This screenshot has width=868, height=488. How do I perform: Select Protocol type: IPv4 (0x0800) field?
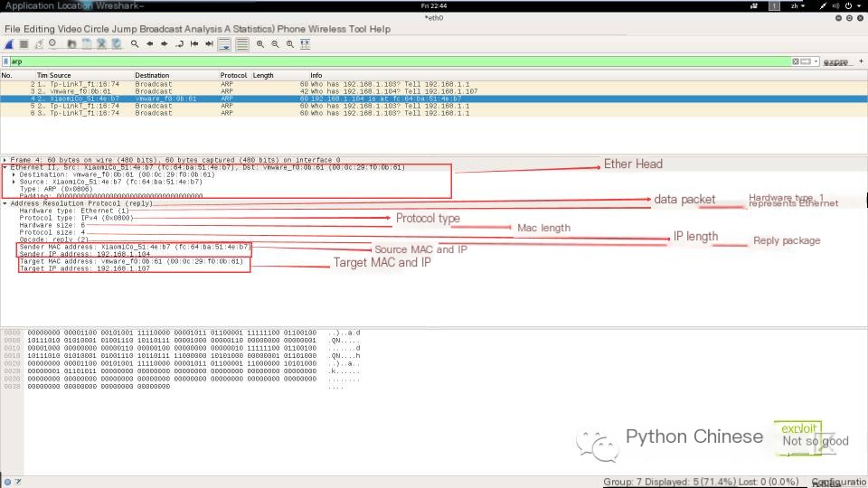pyautogui.click(x=76, y=218)
